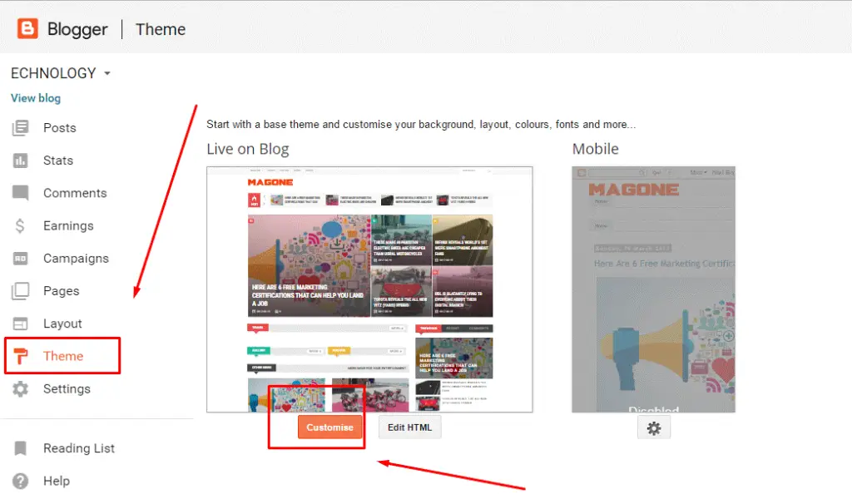This screenshot has width=852, height=504.
Task: Open the Reading List
Action: (79, 448)
